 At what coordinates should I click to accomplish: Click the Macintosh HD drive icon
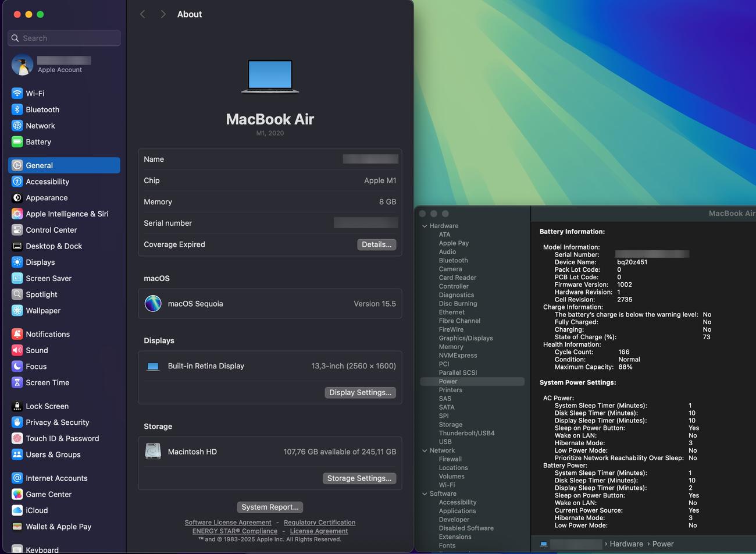click(x=153, y=452)
